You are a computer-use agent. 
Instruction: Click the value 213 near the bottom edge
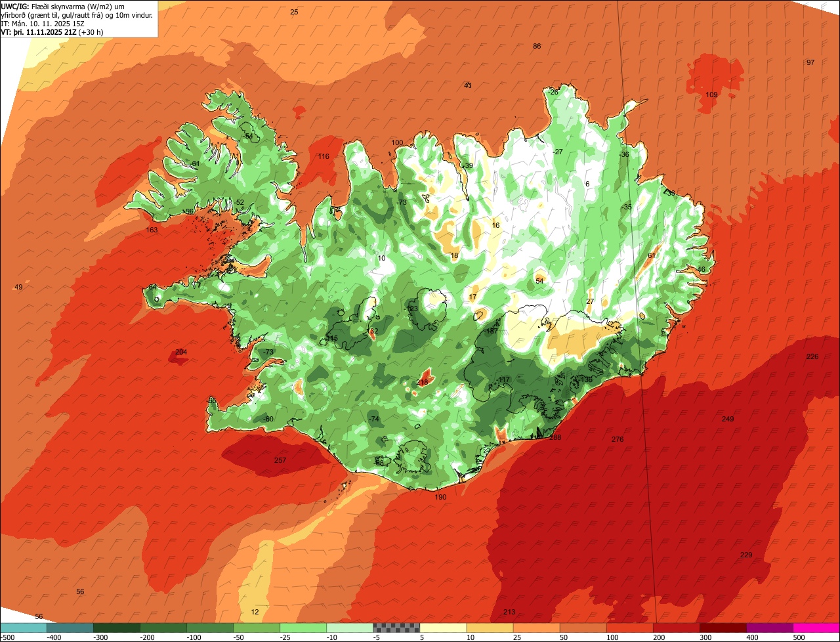point(509,612)
